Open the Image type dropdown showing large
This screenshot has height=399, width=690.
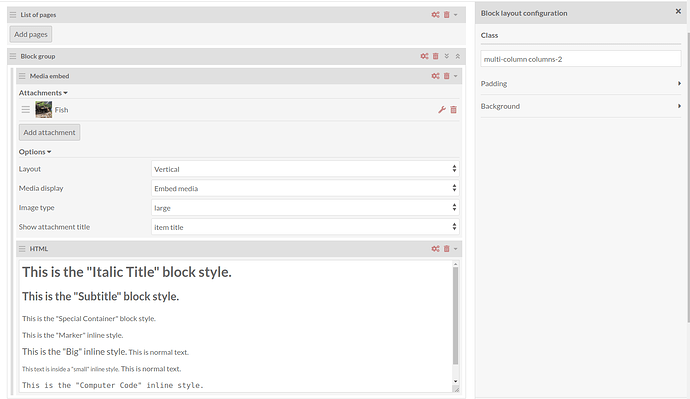pyautogui.click(x=305, y=208)
